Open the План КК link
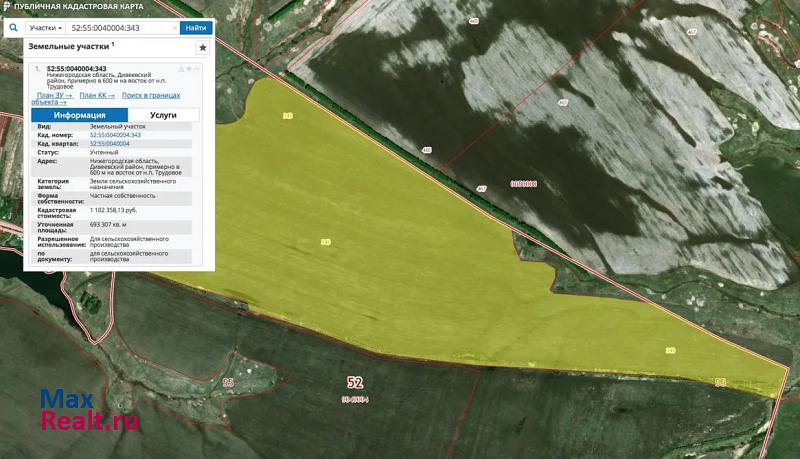The height and width of the screenshot is (459, 800). 97,95
